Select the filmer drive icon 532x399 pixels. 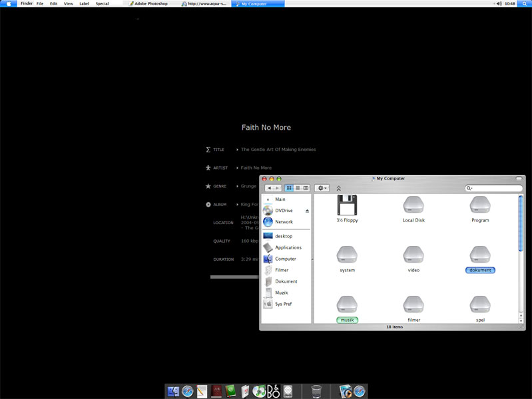coord(413,305)
